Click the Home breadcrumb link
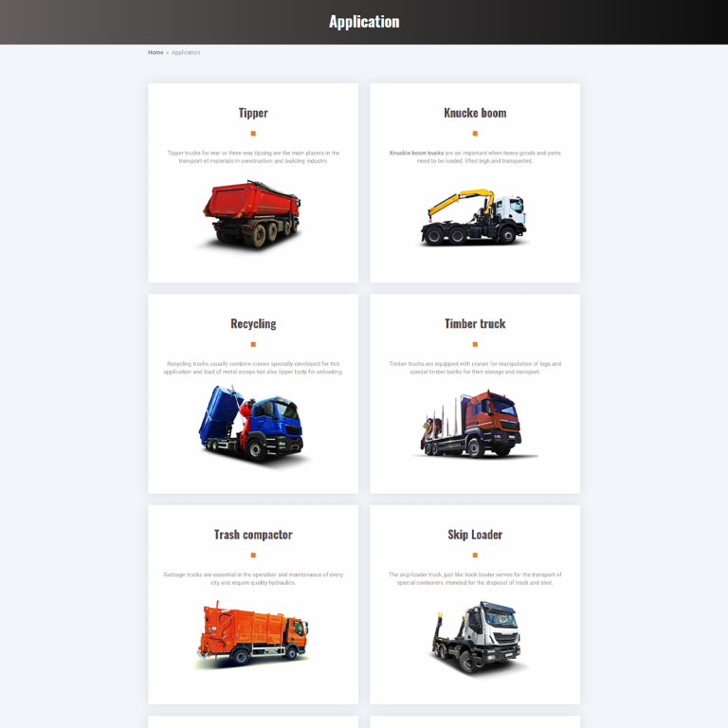Image resolution: width=728 pixels, height=728 pixels. click(x=155, y=52)
